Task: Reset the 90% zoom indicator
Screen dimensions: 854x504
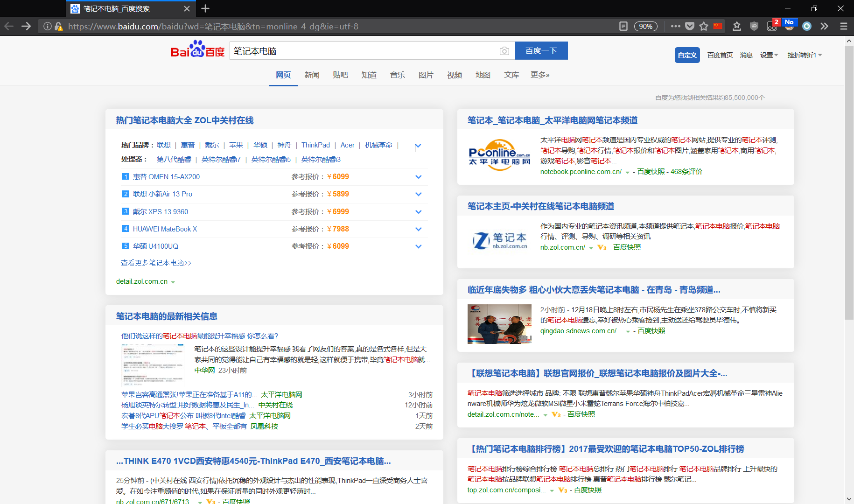Action: pyautogui.click(x=646, y=27)
